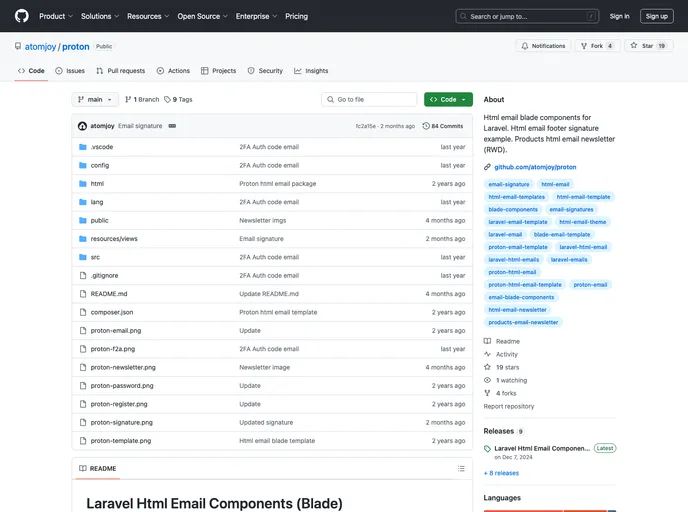
Task: Open the .gitignore file
Action: pyautogui.click(x=104, y=276)
